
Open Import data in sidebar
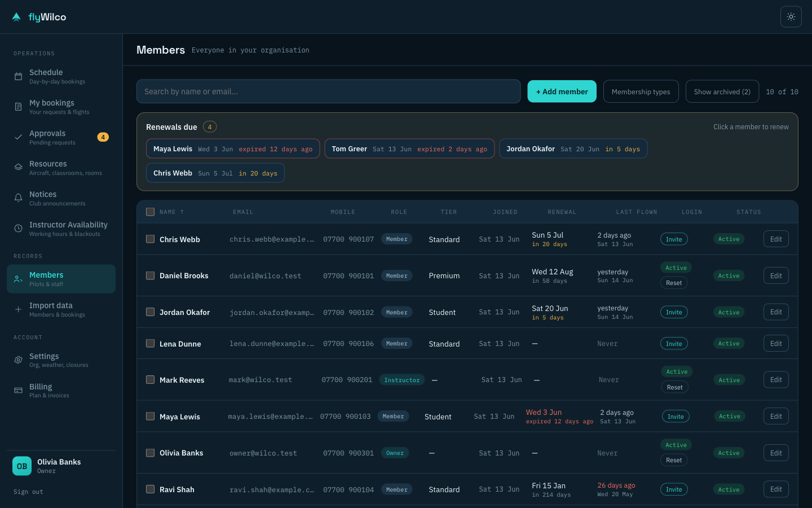(61, 309)
